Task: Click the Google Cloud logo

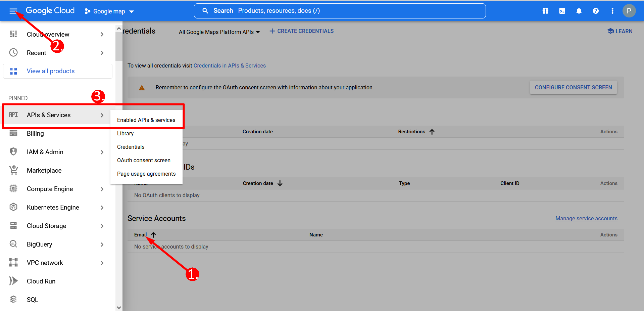Action: (x=50, y=11)
